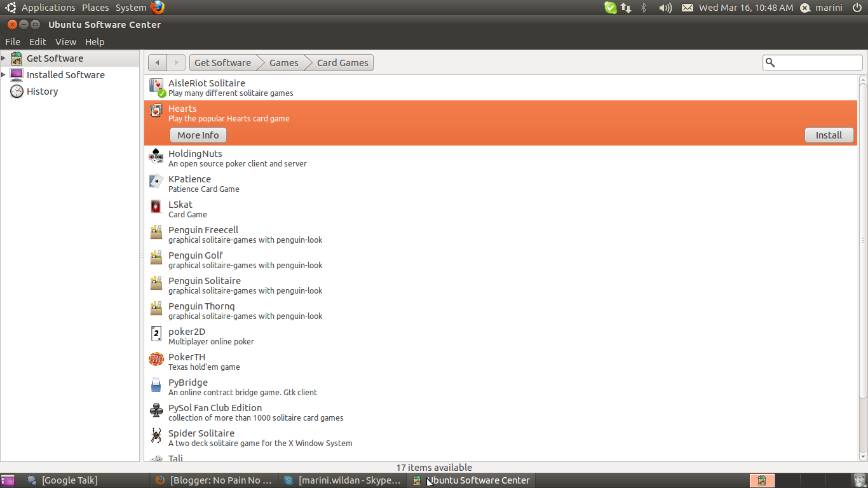
Task: Click the Penguin Golf package icon
Action: [156, 257]
